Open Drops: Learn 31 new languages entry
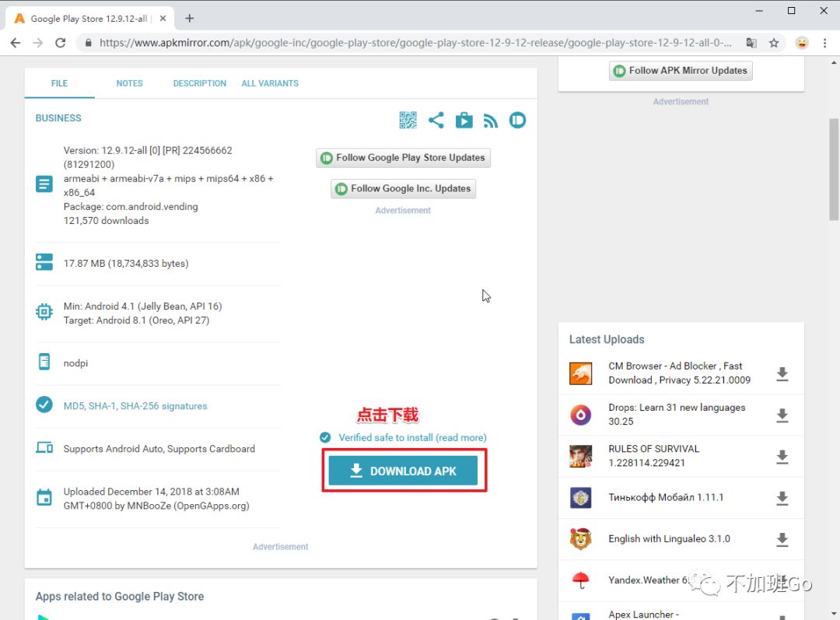Viewport: 840px width, 620px height. tap(677, 414)
